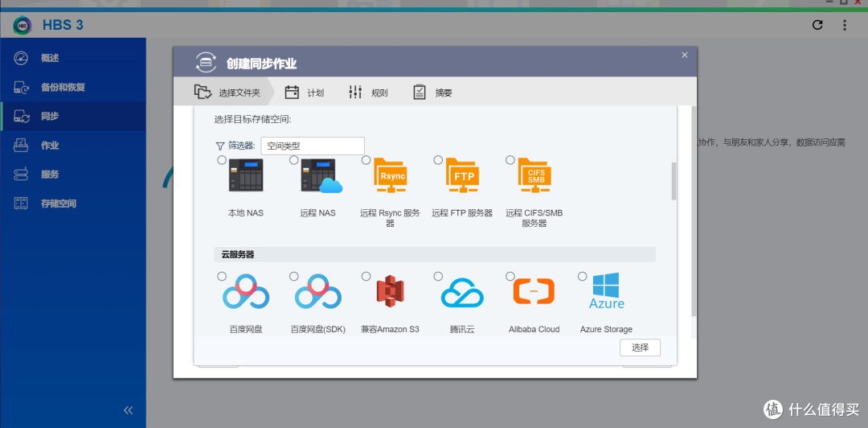Click the 远程 Rsync 服务器 label
Screen dimensions: 868x428
[391, 218]
